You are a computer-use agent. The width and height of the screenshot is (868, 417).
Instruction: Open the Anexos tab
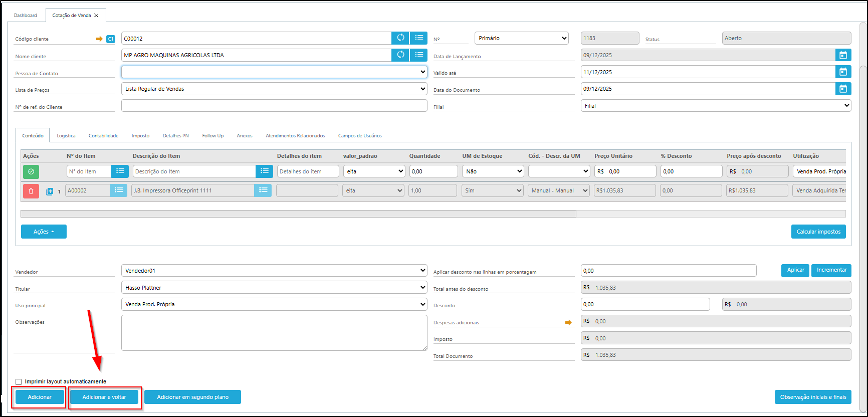(x=245, y=136)
